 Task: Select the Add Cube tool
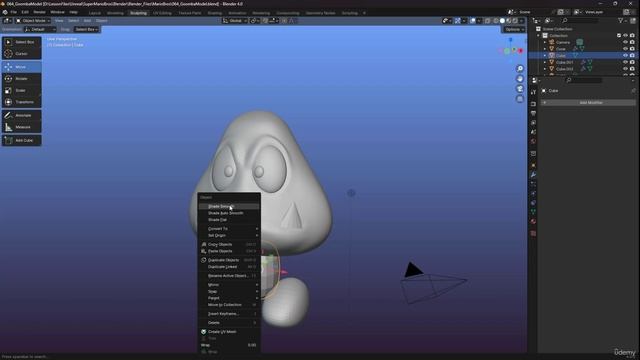[21, 140]
